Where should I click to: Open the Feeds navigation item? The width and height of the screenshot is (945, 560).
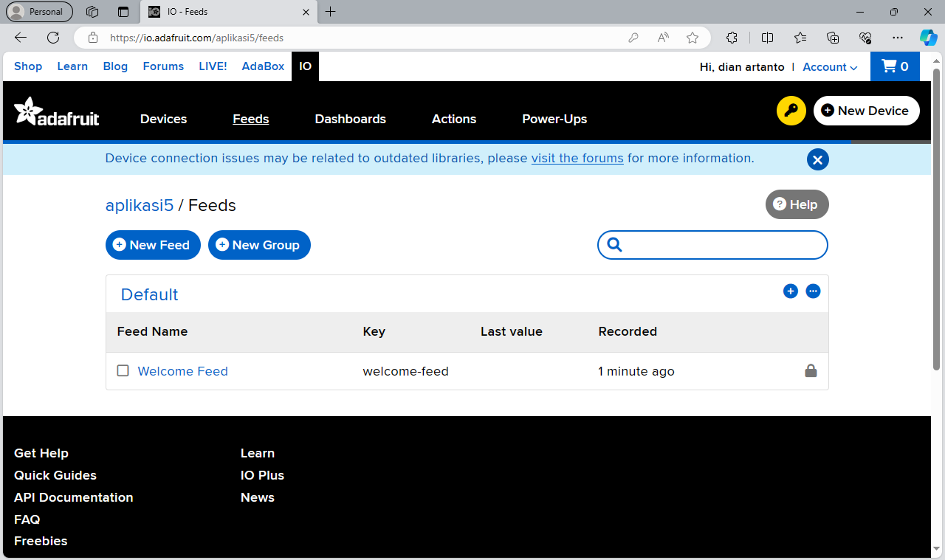click(250, 119)
